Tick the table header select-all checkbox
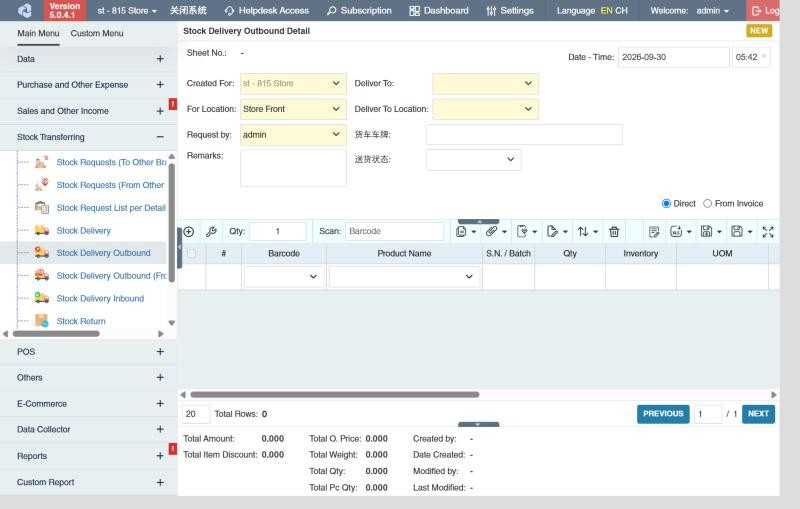This screenshot has height=509, width=800. click(191, 253)
